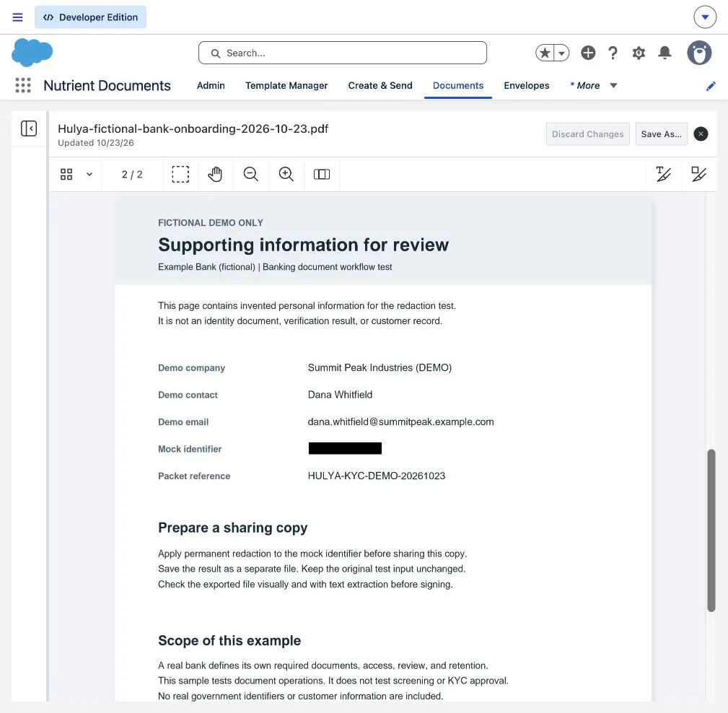The width and height of the screenshot is (728, 713).
Task: Click the Prepare a sharing copy heading
Action: tap(232, 528)
